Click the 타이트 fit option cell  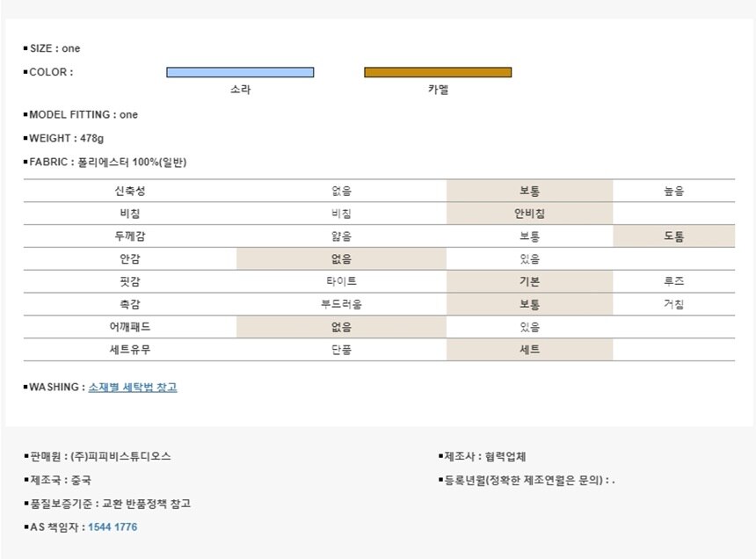[x=341, y=282]
